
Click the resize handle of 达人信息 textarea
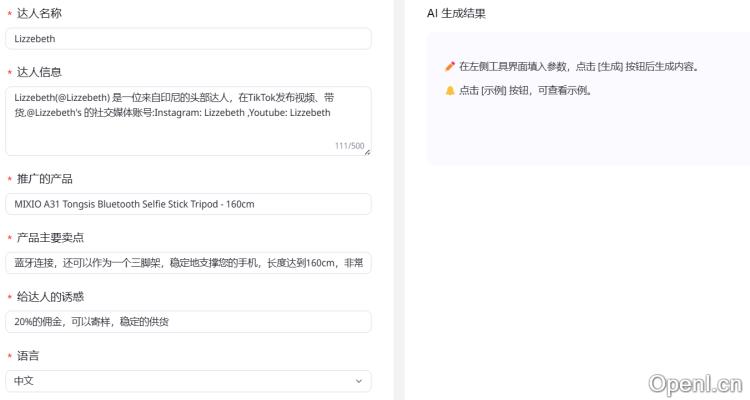(x=367, y=152)
